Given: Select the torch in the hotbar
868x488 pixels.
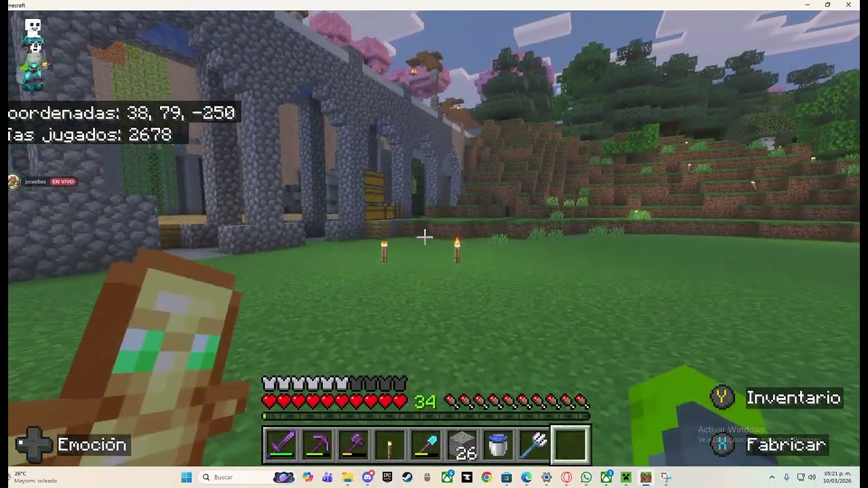Looking at the screenshot, I should [x=390, y=445].
